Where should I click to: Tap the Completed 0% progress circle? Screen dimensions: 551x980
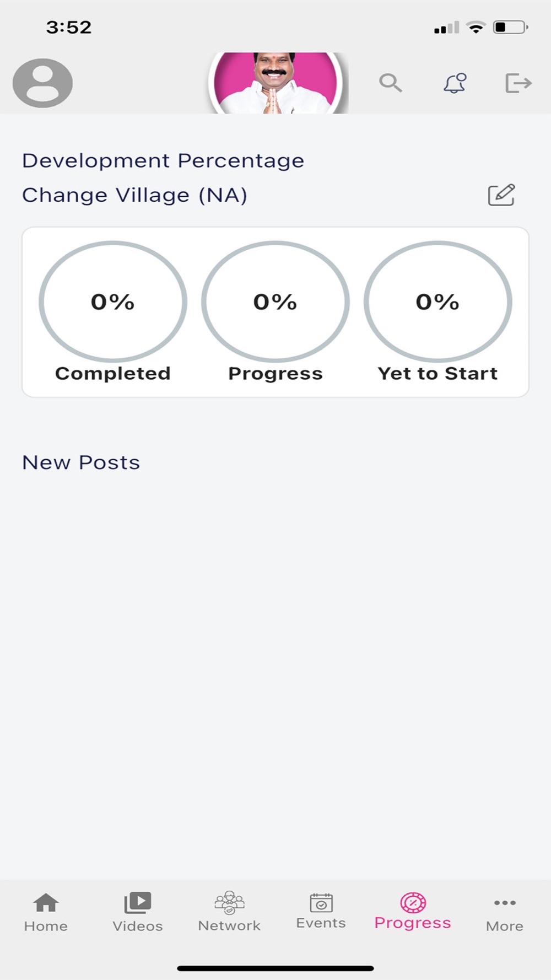113,301
